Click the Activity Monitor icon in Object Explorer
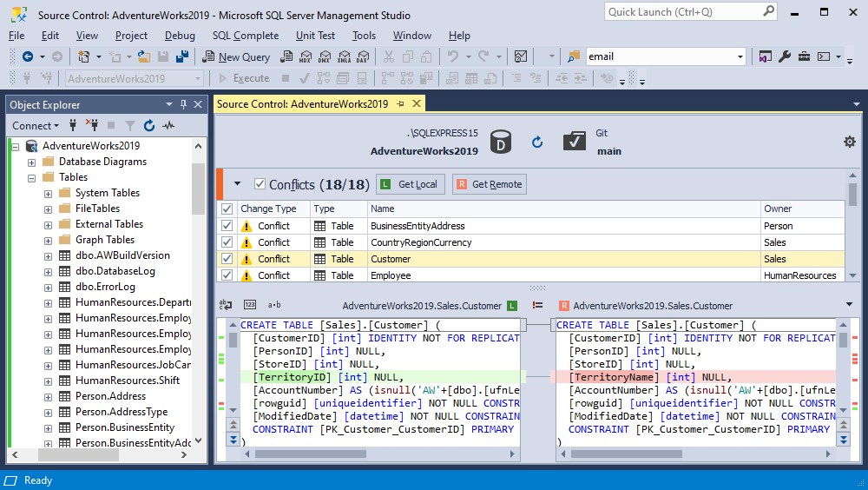 (x=168, y=126)
